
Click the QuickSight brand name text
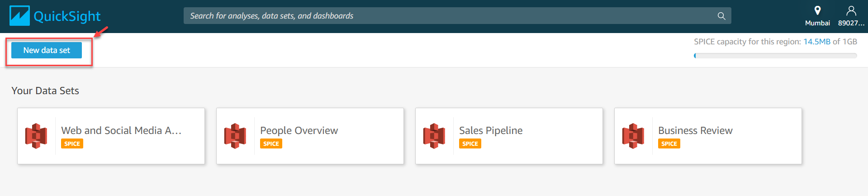coord(67,16)
